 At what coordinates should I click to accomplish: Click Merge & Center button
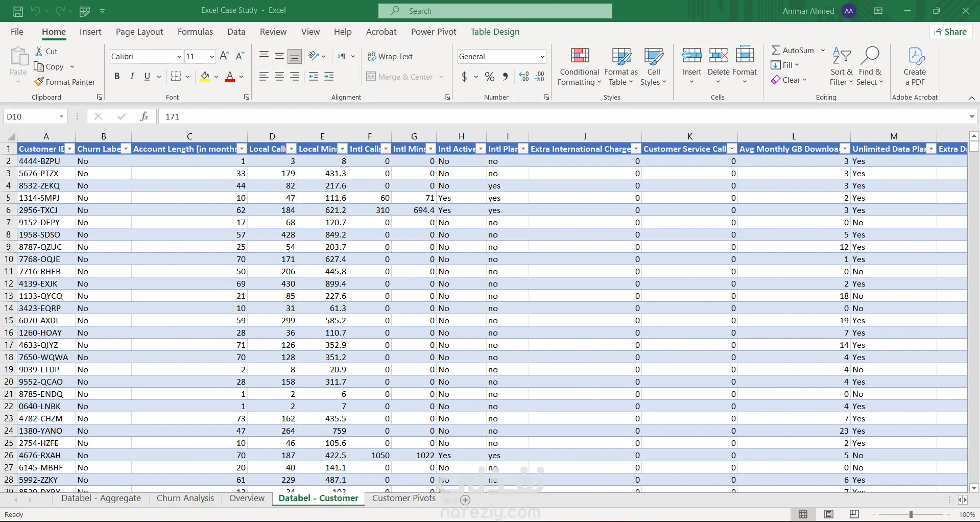click(x=400, y=77)
